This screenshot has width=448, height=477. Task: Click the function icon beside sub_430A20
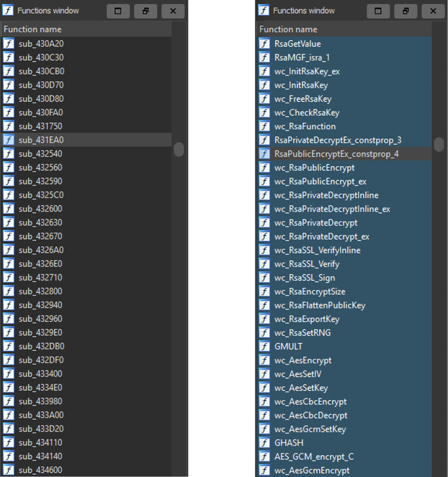click(9, 44)
